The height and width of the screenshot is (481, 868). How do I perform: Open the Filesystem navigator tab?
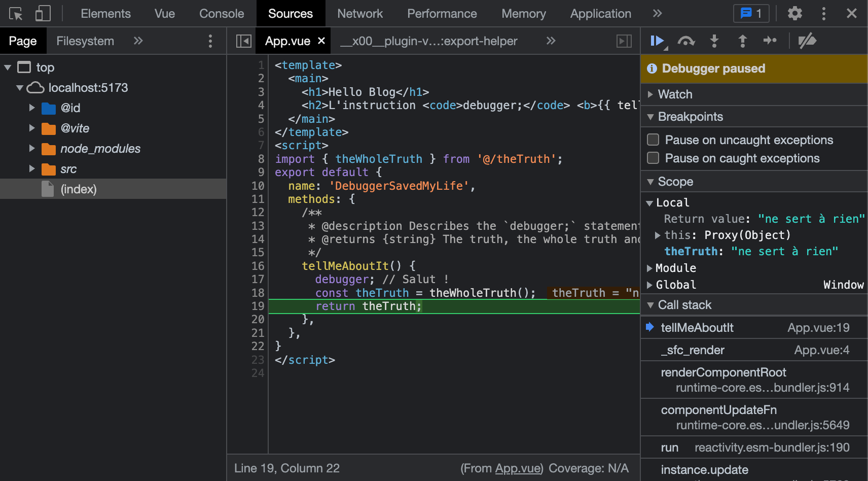coord(85,41)
